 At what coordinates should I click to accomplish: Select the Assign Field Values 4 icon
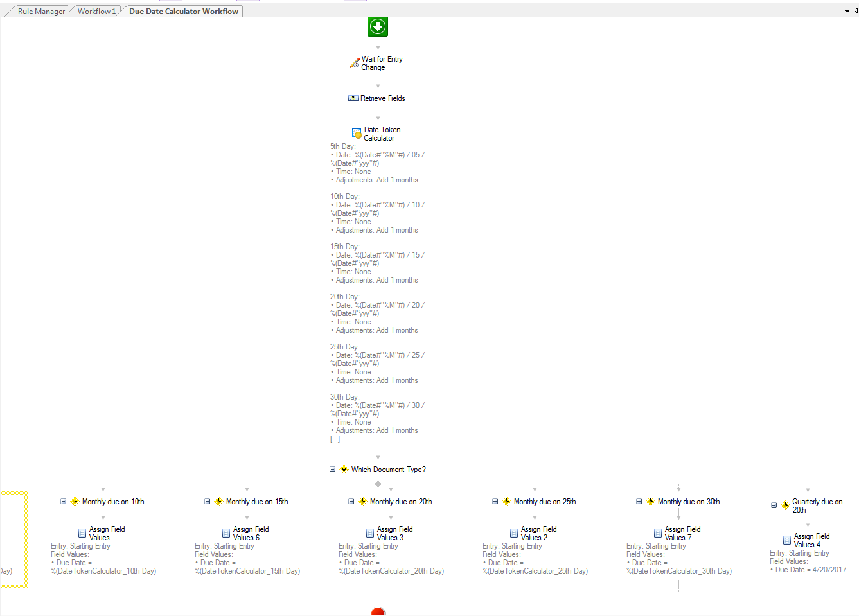coord(787,540)
